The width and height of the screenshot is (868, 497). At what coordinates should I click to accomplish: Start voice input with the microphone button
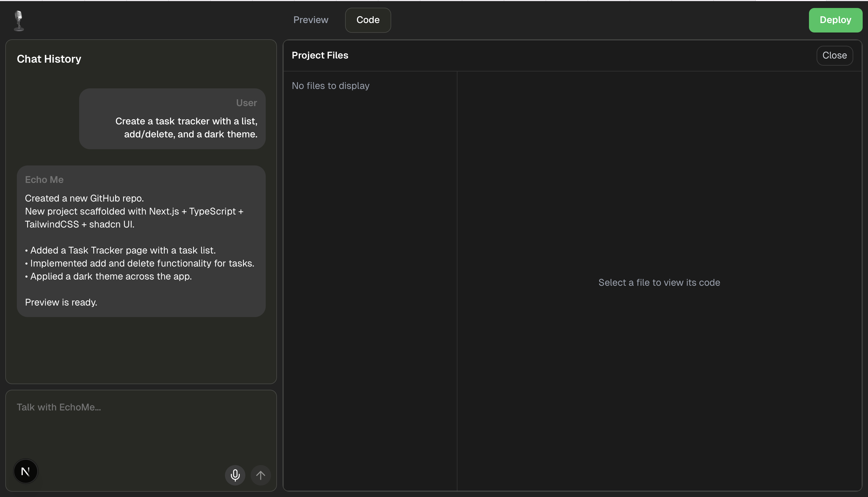(x=235, y=475)
